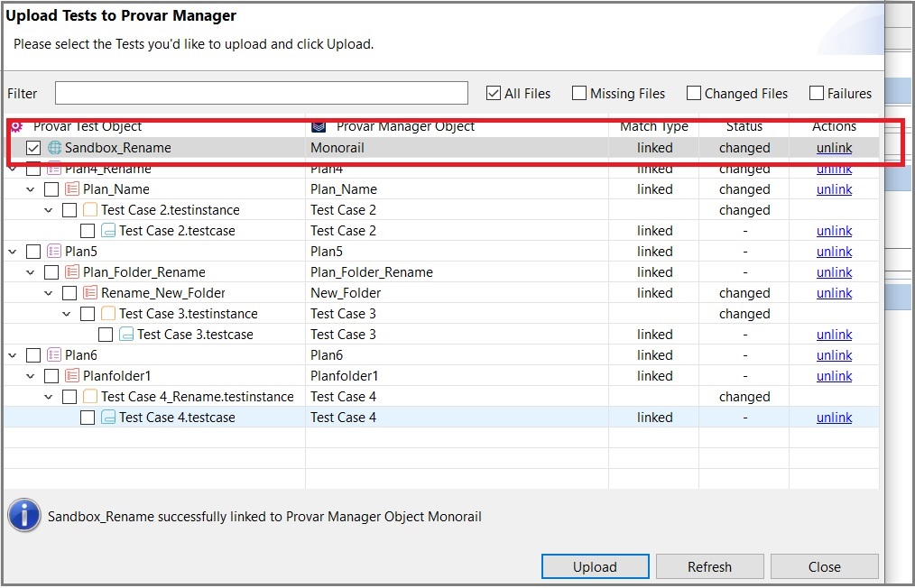The width and height of the screenshot is (915, 588).
Task: Tick the Test Case 2.testinstance checkbox
Action: click(69, 210)
